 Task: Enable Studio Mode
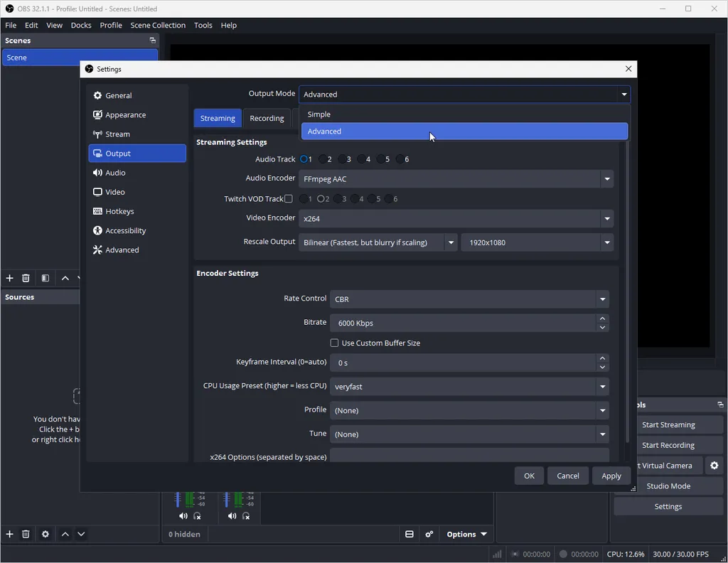pyautogui.click(x=668, y=486)
